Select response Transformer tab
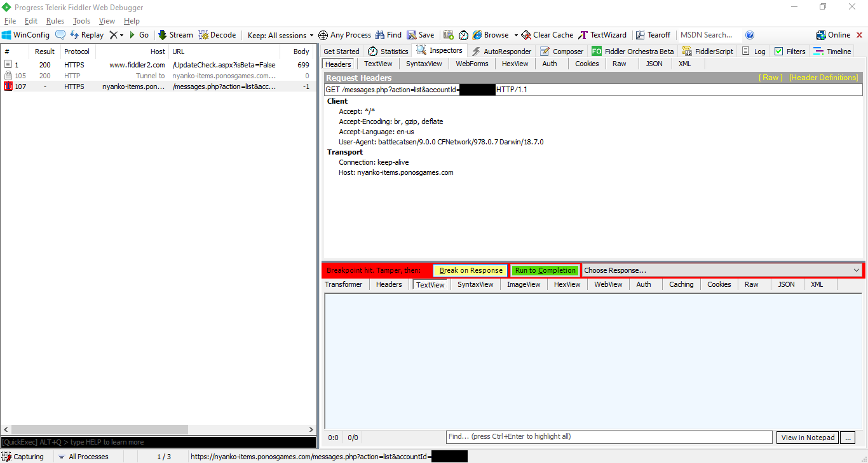The image size is (868, 463). (x=344, y=284)
